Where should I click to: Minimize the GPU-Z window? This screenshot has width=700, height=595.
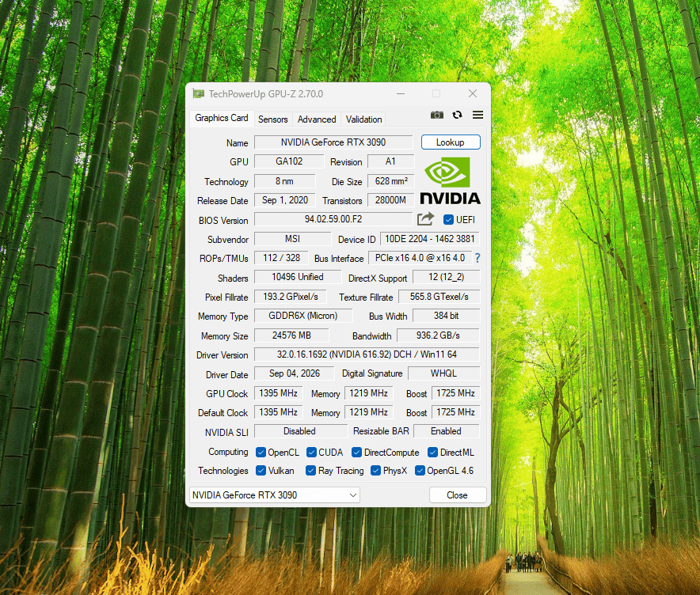401,93
